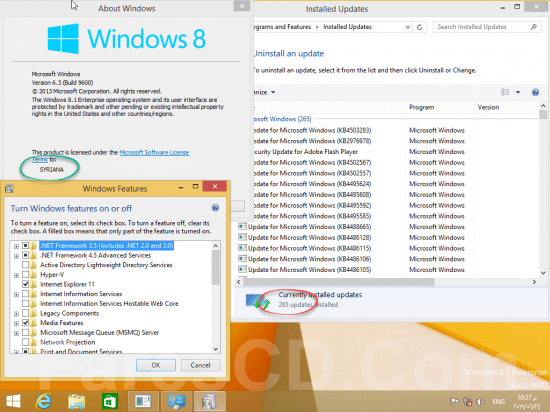Collapse Microsoft Windows (265) group header

[282, 119]
